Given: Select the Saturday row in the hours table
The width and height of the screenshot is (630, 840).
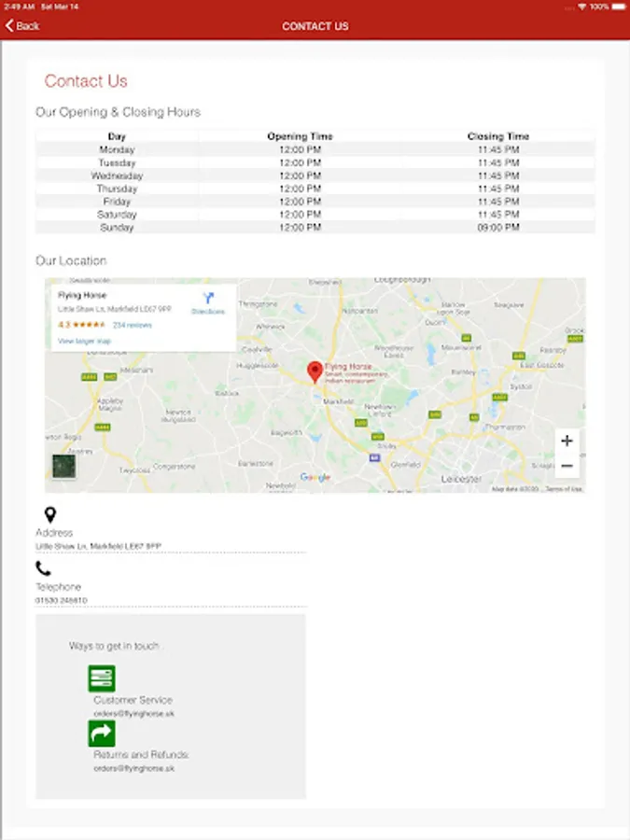Looking at the screenshot, I should pyautogui.click(x=315, y=215).
